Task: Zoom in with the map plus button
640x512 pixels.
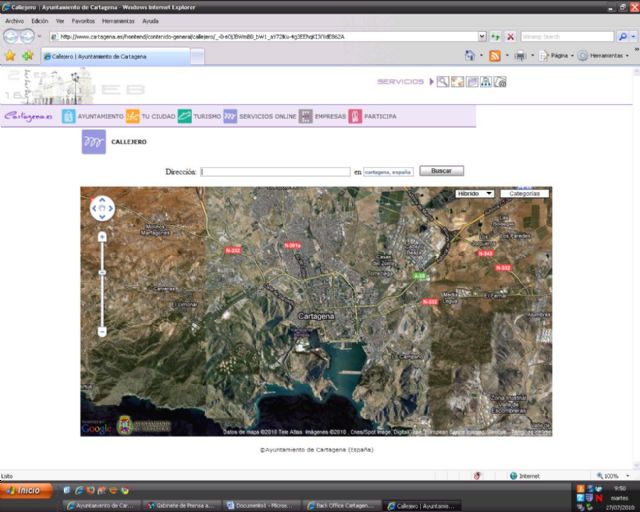Action: [x=102, y=237]
